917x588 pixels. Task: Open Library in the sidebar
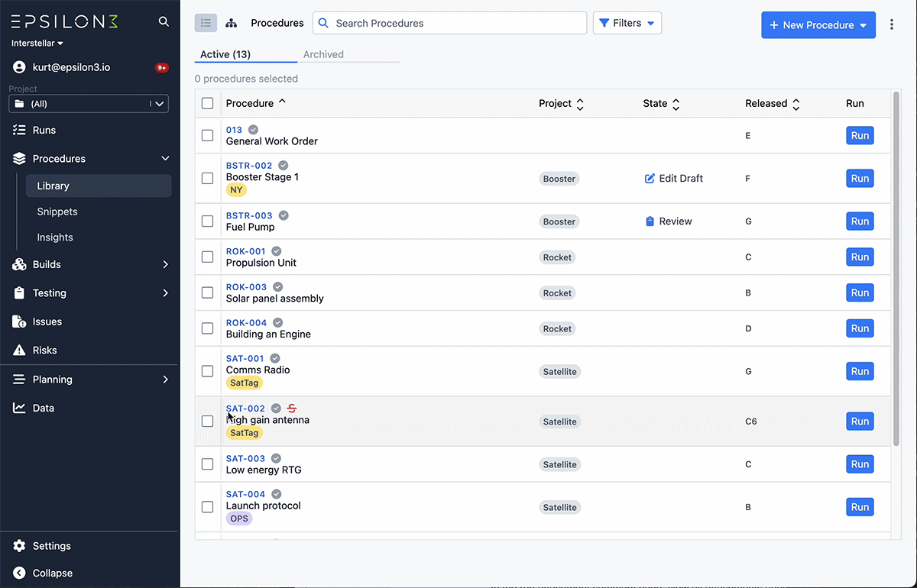point(97,186)
